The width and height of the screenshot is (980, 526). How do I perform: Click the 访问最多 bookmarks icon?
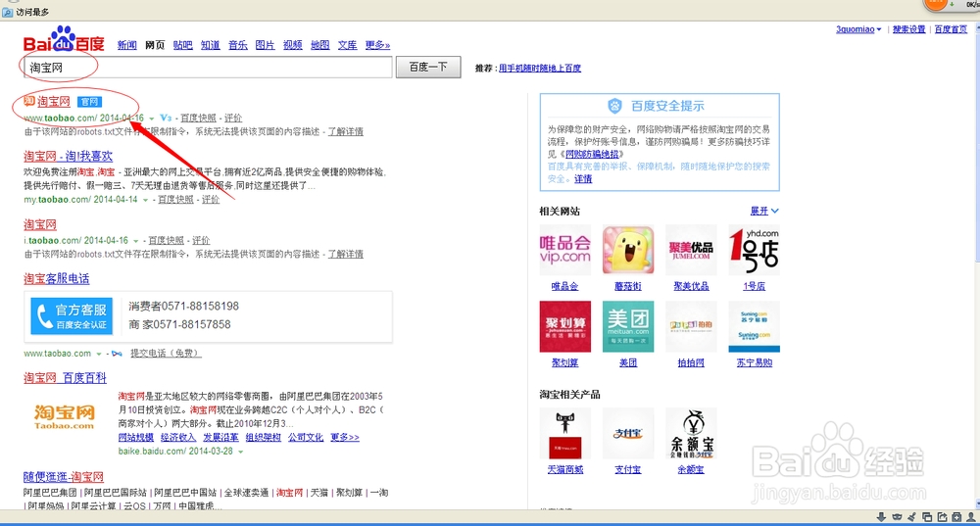[x=8, y=12]
